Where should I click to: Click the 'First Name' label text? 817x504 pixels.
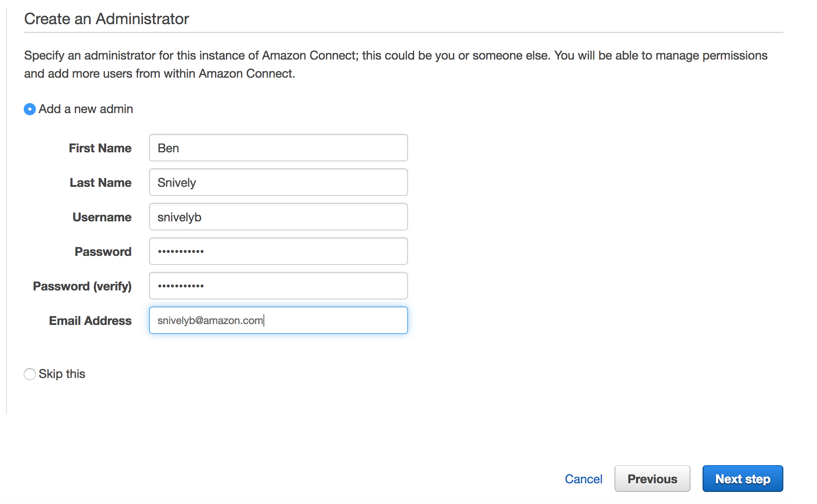100,148
